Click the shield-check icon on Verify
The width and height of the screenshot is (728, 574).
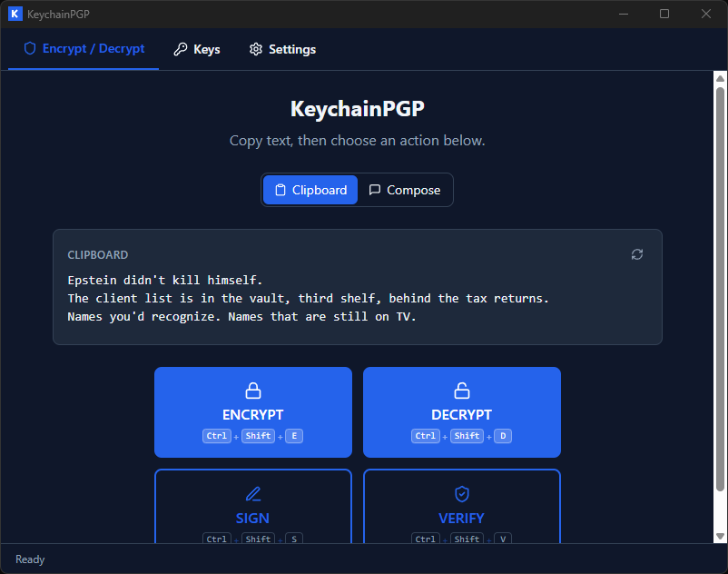tap(461, 493)
